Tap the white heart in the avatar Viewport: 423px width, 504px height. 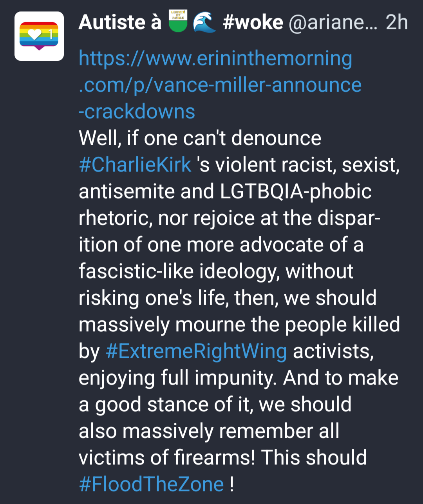34,35
